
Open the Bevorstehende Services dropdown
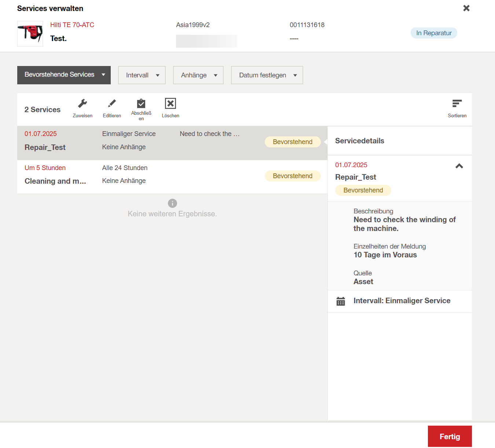[x=64, y=75]
